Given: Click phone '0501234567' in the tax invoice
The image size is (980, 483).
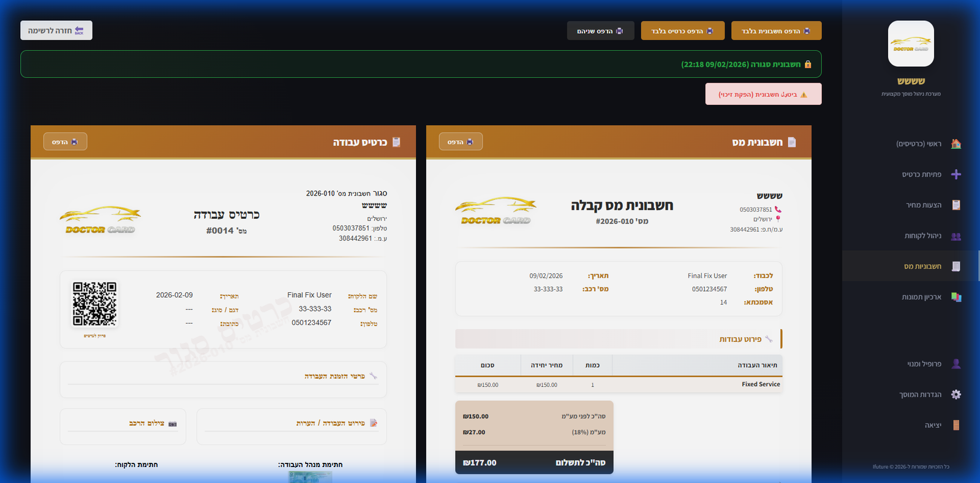Looking at the screenshot, I should coord(710,289).
